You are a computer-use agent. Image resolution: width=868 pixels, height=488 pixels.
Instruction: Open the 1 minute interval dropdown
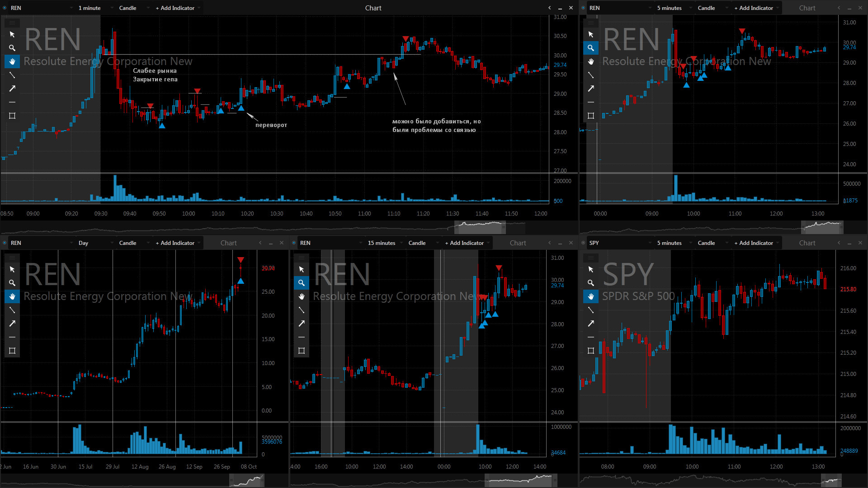[95, 8]
